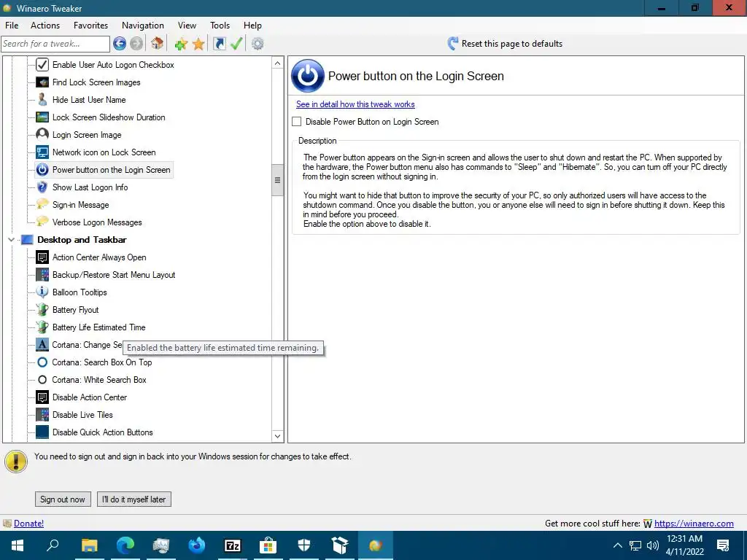Click the Verbose Logon Messages icon

tap(42, 222)
